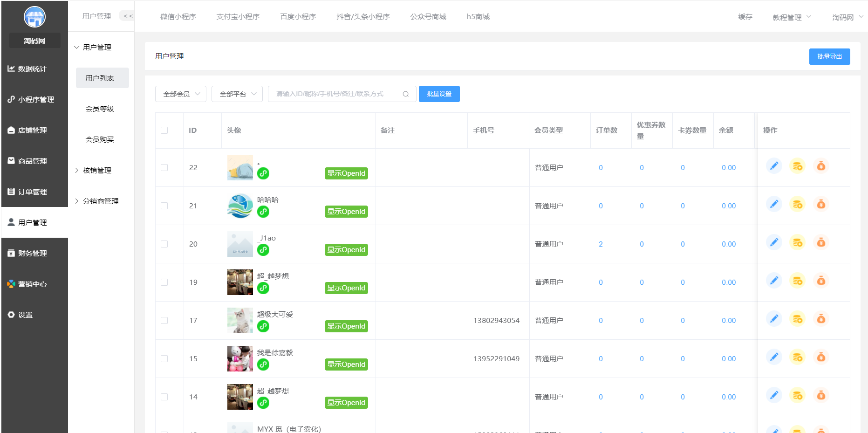Edit user 22 with the pencil icon

(x=774, y=165)
